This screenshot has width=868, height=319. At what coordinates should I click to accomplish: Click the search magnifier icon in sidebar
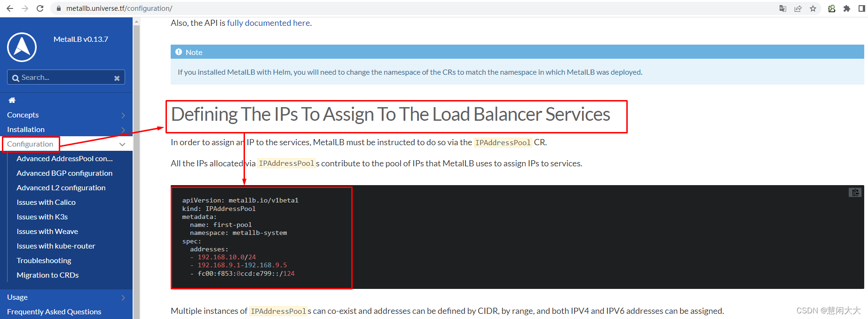16,78
